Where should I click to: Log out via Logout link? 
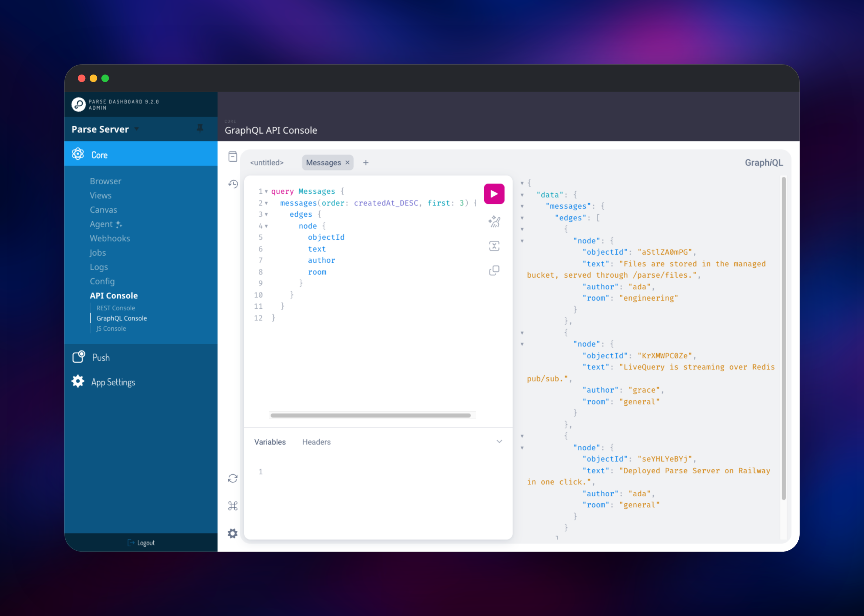[x=146, y=543]
